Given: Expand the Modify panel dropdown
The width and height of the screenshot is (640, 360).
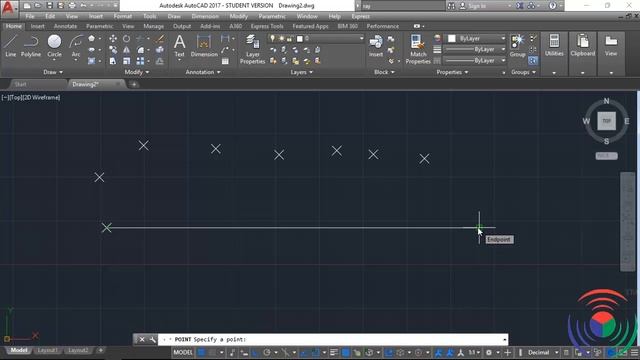Looking at the screenshot, I should 137,72.
